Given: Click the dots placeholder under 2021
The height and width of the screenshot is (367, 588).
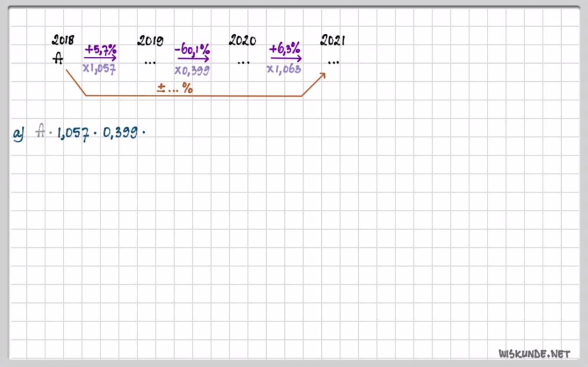Looking at the screenshot, I should [x=333, y=62].
